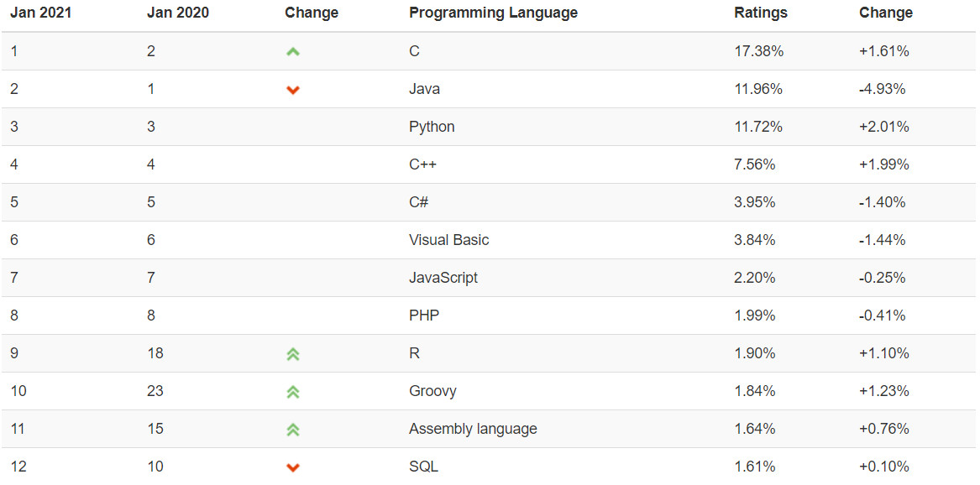980x485 pixels.
Task: Click the 17.38% rating for C
Action: pos(758,51)
